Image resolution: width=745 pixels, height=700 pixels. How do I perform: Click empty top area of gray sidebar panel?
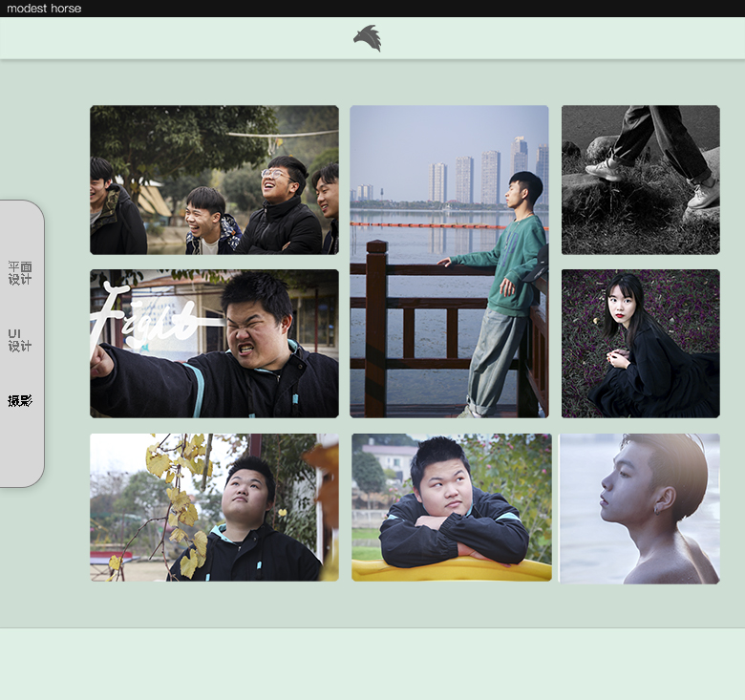[19, 224]
